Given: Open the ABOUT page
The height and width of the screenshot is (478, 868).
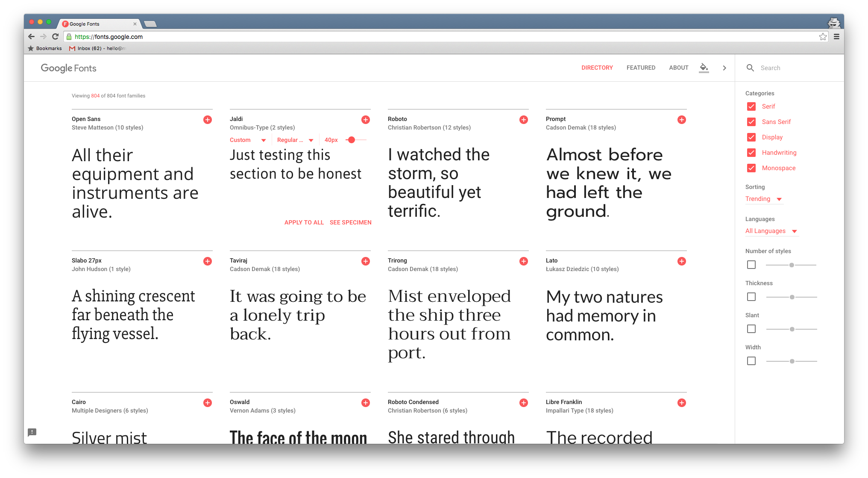Looking at the screenshot, I should coord(678,68).
